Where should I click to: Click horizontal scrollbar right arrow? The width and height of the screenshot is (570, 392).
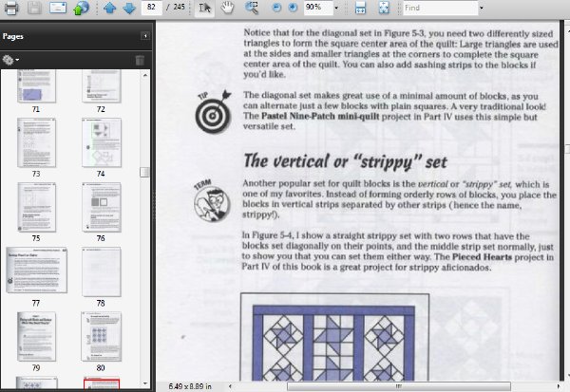click(x=559, y=386)
